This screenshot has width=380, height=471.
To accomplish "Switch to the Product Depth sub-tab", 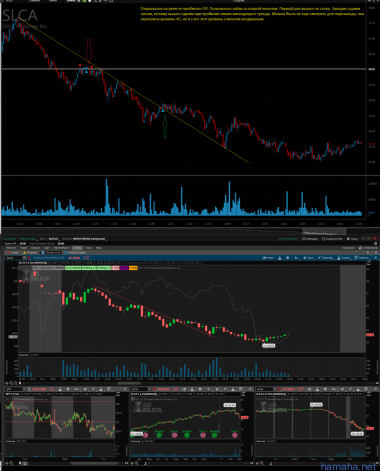I will (75, 252).
